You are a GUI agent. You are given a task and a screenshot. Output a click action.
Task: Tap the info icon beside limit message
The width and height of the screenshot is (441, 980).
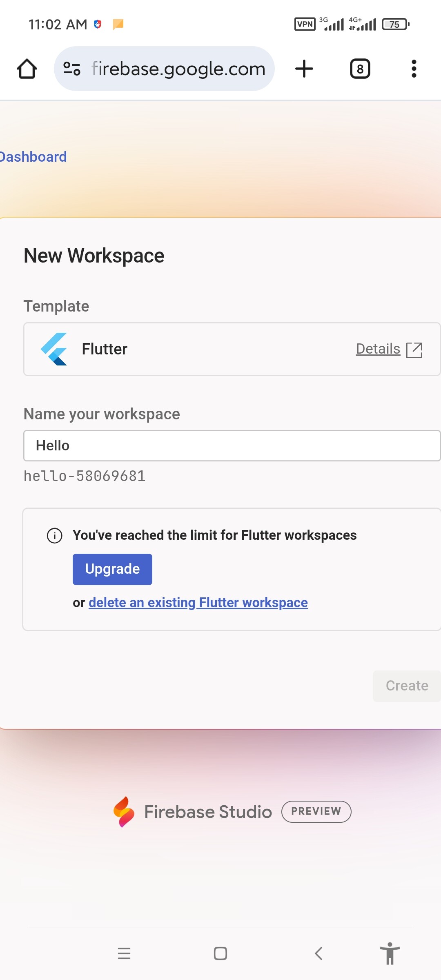point(55,535)
